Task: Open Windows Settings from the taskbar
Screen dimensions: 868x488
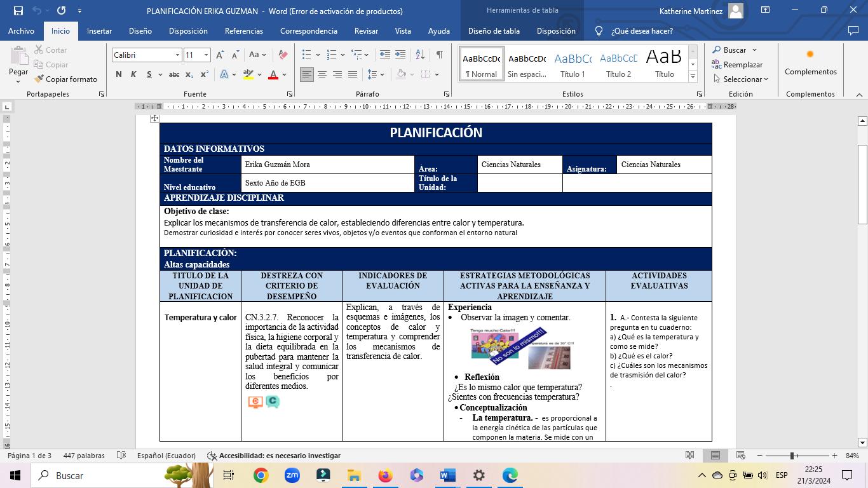Action: (478, 475)
